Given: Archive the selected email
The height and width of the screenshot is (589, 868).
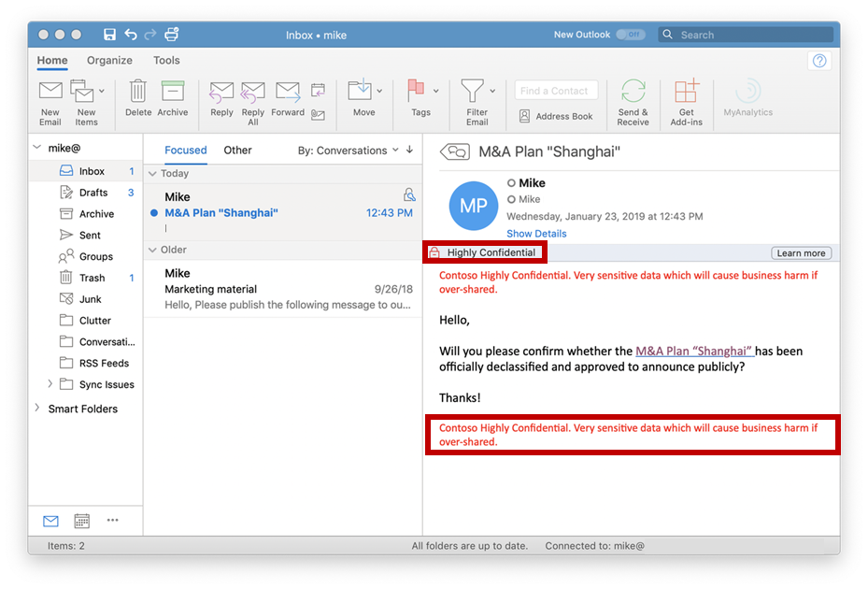Looking at the screenshot, I should pyautogui.click(x=173, y=98).
